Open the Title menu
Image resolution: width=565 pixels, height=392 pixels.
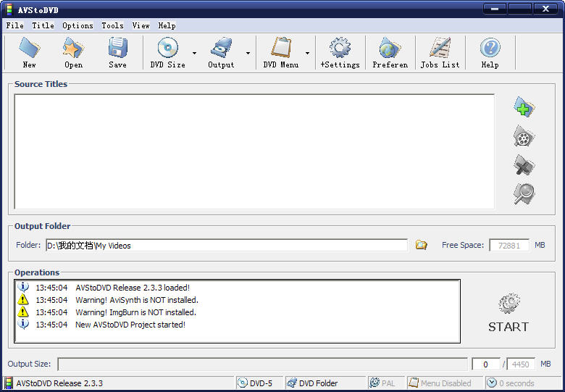point(43,25)
